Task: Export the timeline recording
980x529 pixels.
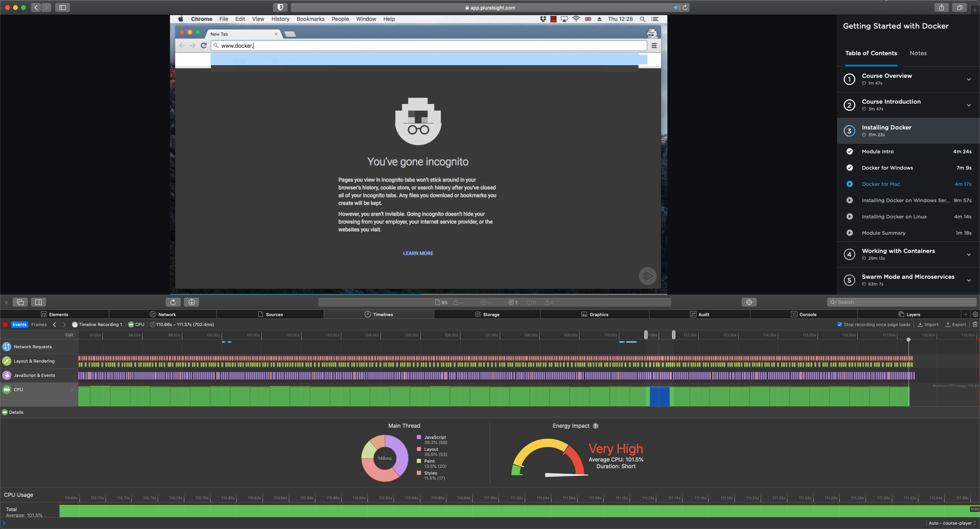Action: (956, 324)
